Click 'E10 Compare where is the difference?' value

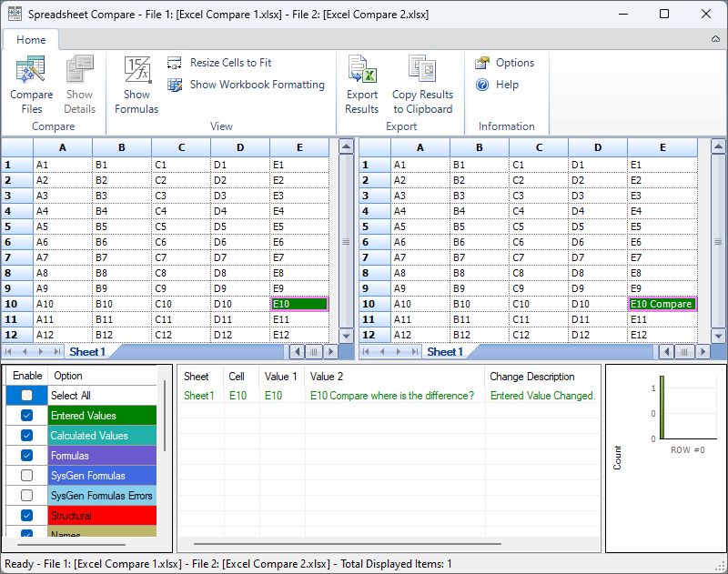pos(392,396)
